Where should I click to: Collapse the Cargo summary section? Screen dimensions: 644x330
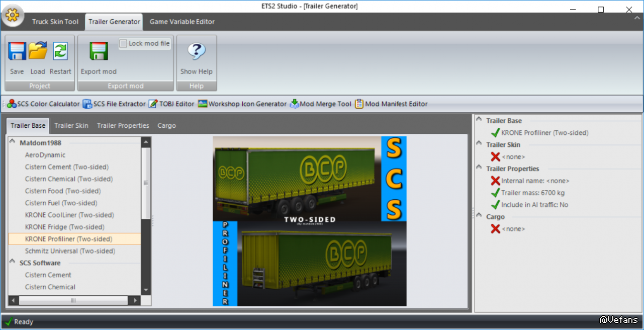coord(479,216)
